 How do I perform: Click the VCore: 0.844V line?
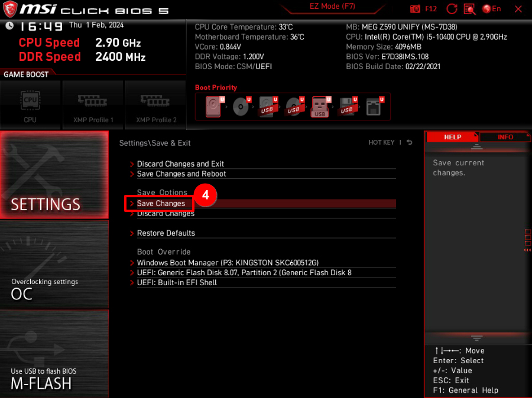pos(218,47)
